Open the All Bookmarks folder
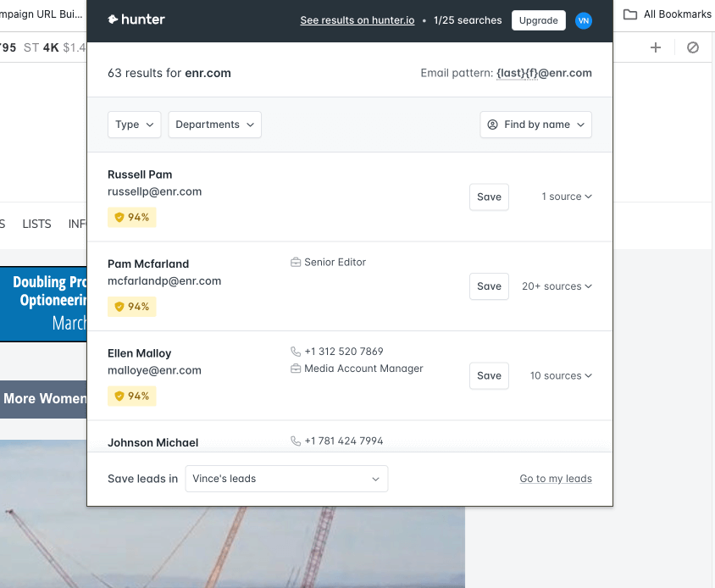This screenshot has width=715, height=588. pyautogui.click(x=667, y=14)
